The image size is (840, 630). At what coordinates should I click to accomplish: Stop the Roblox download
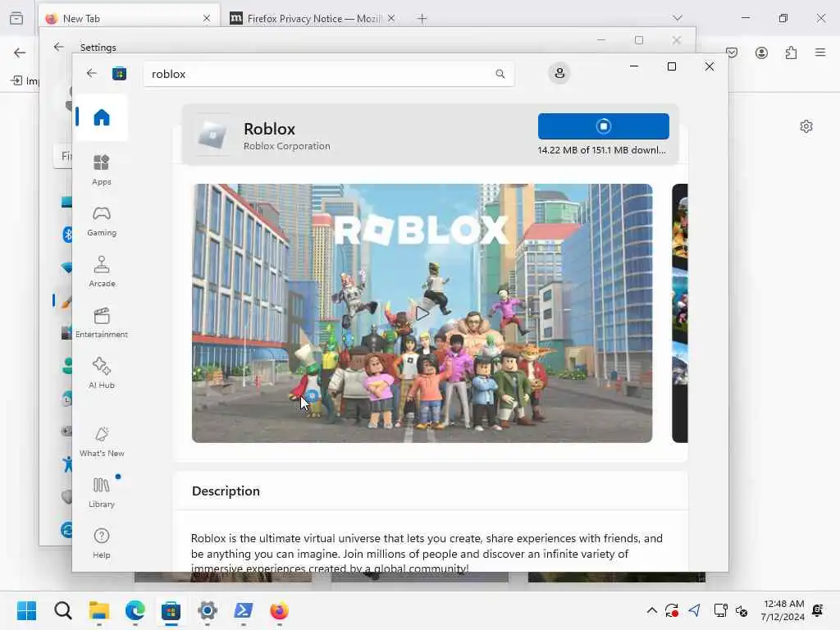click(603, 126)
